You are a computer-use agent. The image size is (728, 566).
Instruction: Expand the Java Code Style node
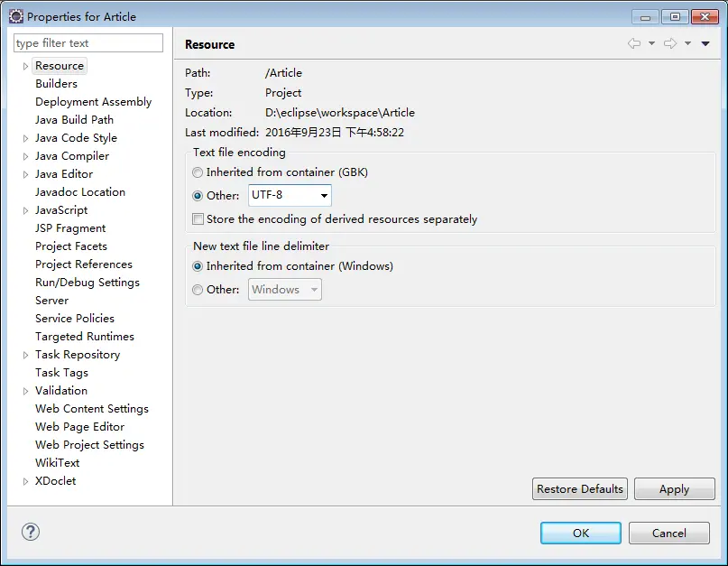(25, 138)
